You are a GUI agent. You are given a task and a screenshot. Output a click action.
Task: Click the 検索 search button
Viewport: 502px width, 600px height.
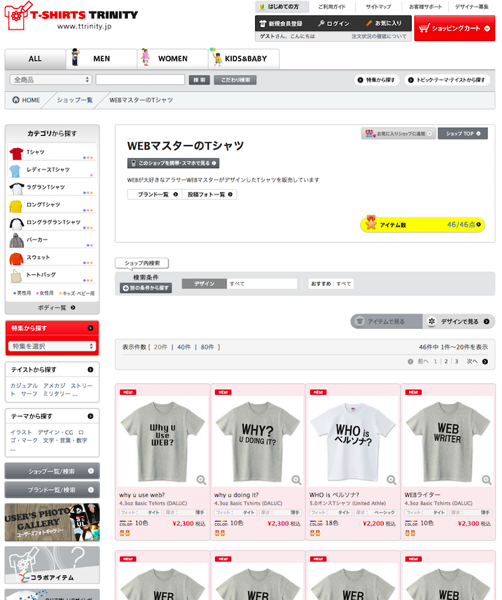pos(199,80)
